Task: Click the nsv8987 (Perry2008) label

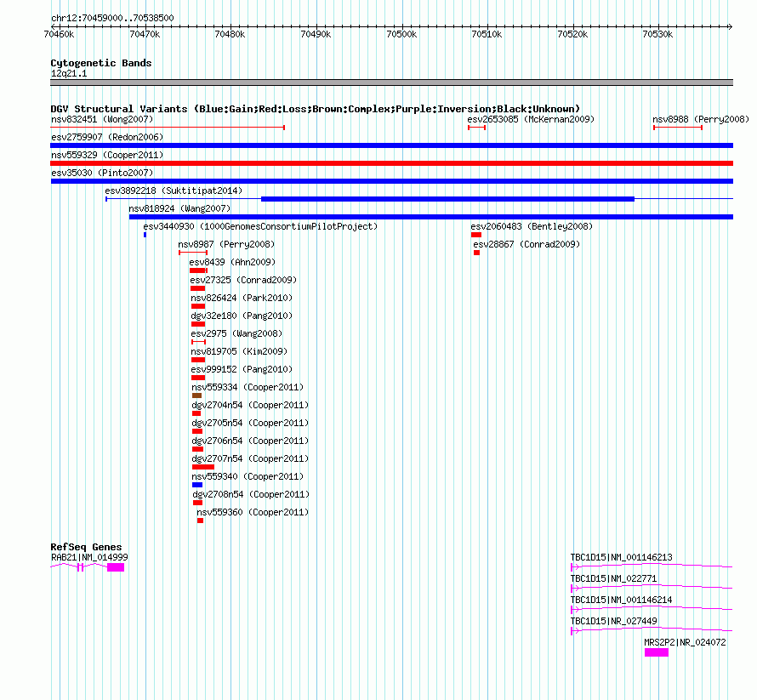Action: (226, 244)
